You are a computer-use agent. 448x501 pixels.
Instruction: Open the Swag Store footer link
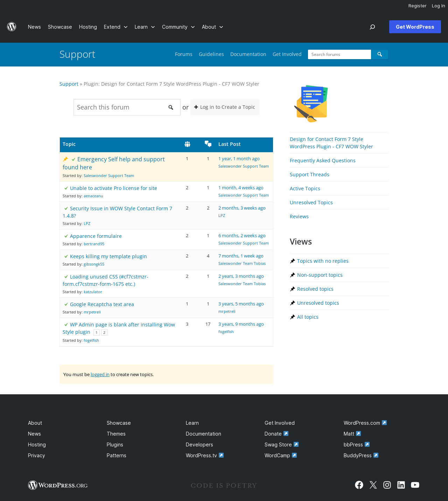(281, 445)
